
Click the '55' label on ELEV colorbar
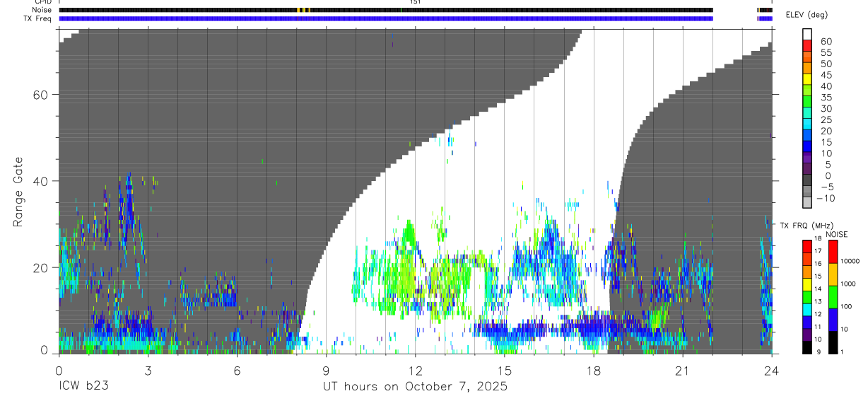click(826, 52)
